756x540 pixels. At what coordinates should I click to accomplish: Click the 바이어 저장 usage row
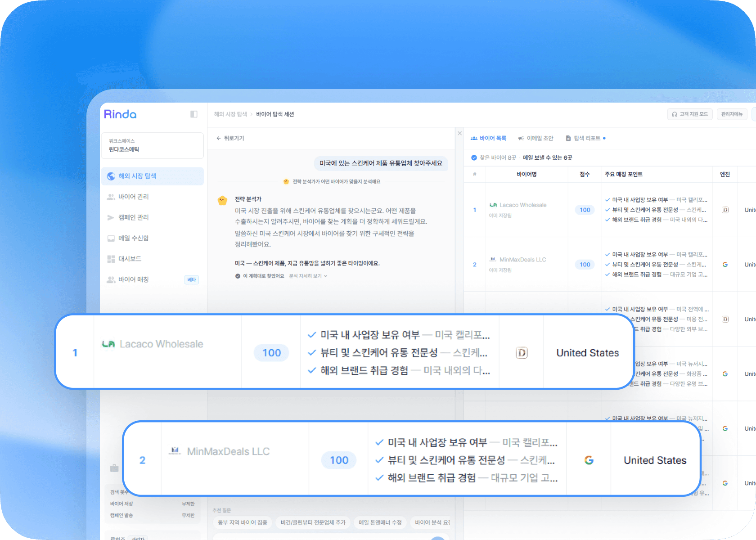click(152, 504)
